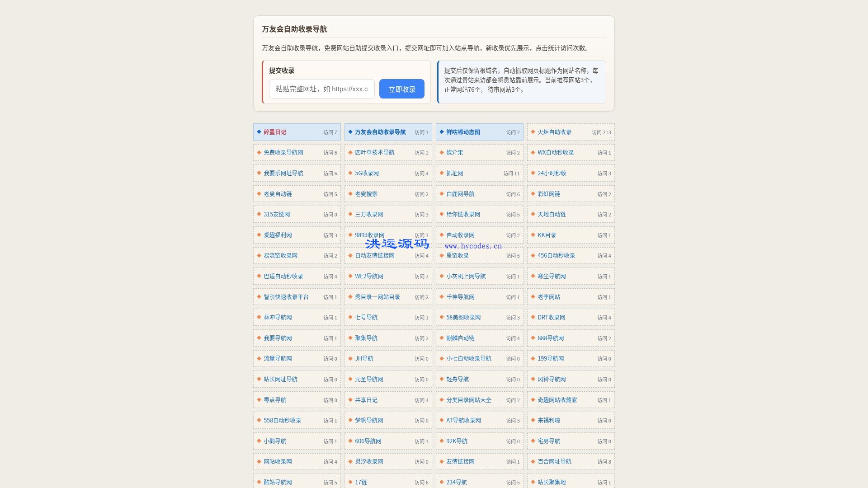Click the diamond icon next to 免费收录导航网
The image size is (868, 488).
coord(259,153)
